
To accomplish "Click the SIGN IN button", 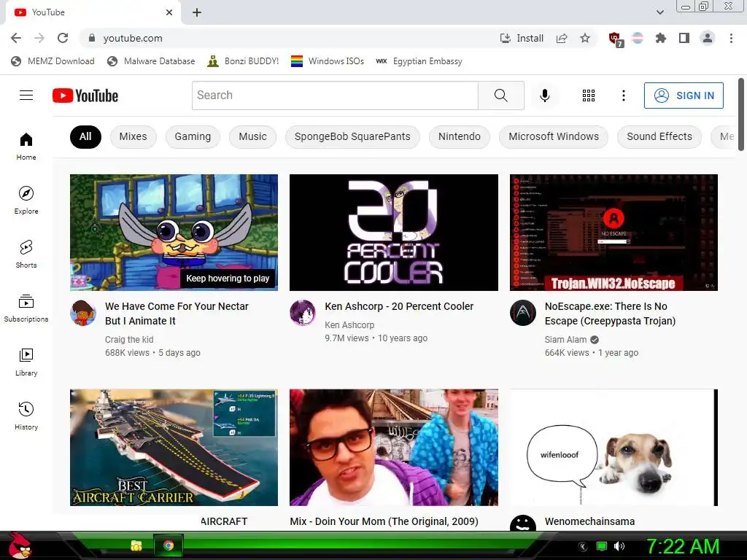I will click(x=684, y=96).
